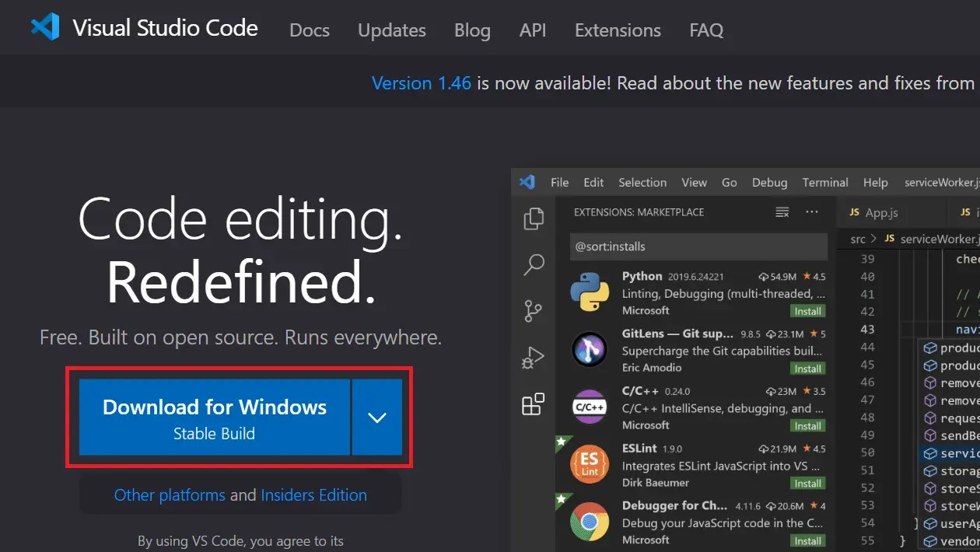Image resolution: width=980 pixels, height=552 pixels.
Task: Click the @sort:installs search field
Action: point(698,246)
